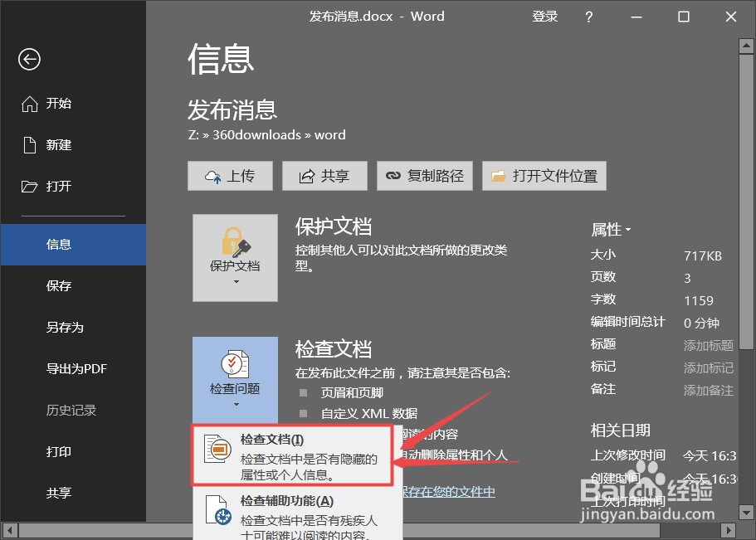This screenshot has height=540, width=756.
Task: Select the 信息 tab
Action: pos(73,245)
